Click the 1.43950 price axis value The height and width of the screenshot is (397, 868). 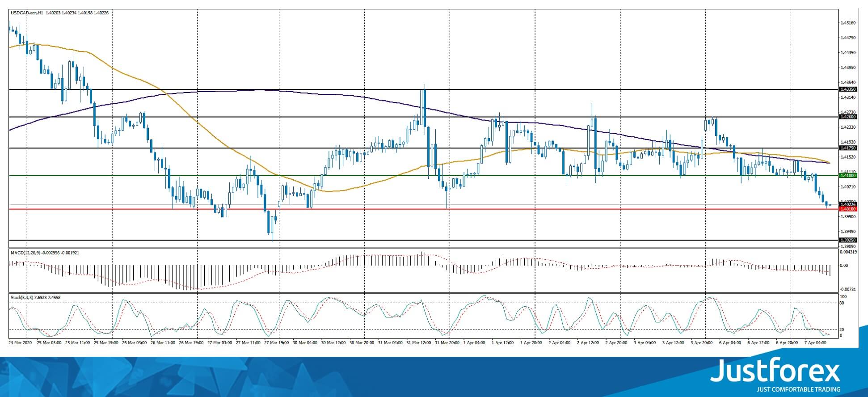click(848, 68)
